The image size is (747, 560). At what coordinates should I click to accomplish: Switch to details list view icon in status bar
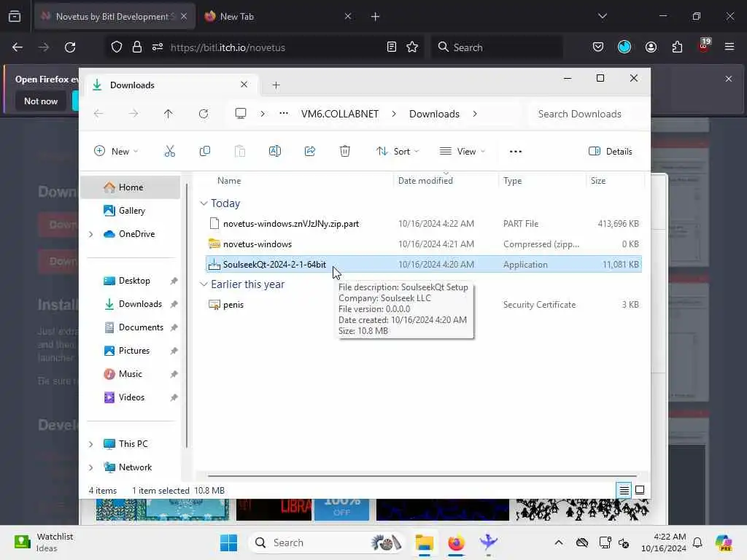[624, 490]
